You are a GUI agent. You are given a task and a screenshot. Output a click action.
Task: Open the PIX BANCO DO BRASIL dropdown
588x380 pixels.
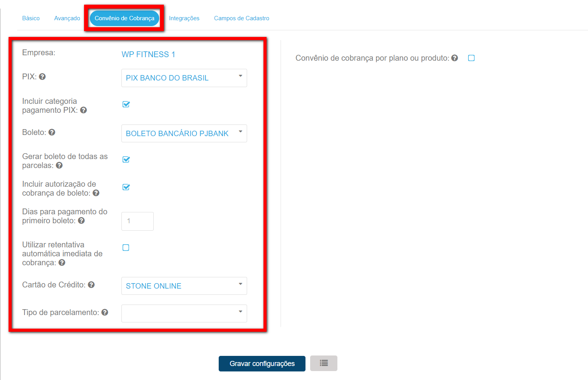coord(184,78)
